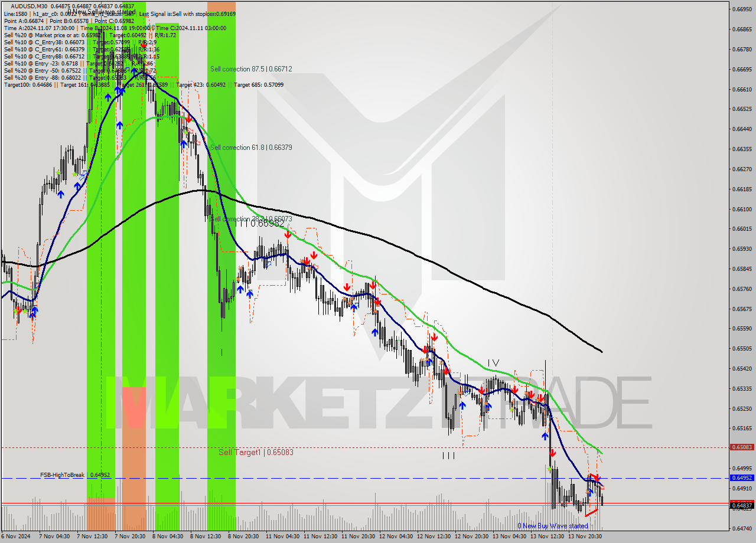Image resolution: width=756 pixels, height=543 pixels.
Task: Click '8 Nov 12:30' on time axis
Action: (207, 537)
